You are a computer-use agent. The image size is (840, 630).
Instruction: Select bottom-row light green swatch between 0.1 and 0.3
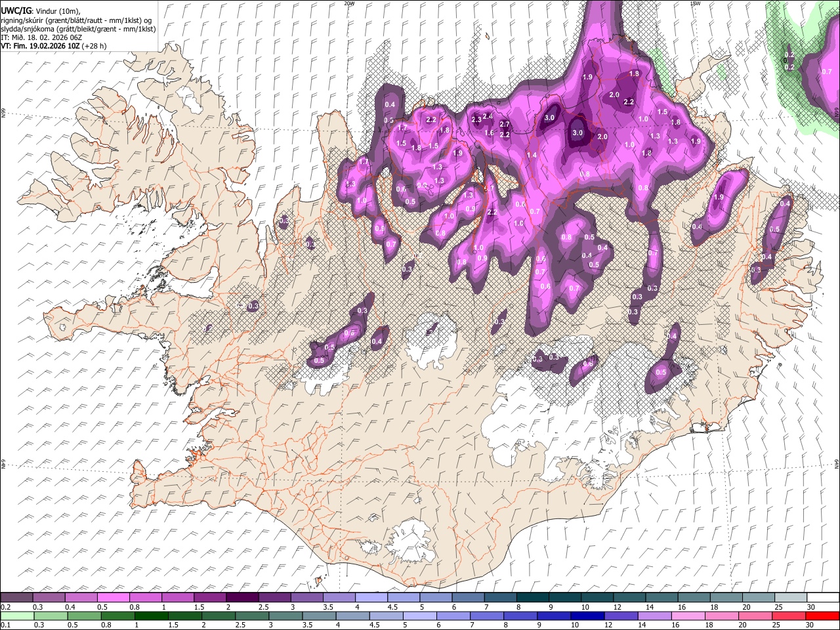tap(16, 616)
